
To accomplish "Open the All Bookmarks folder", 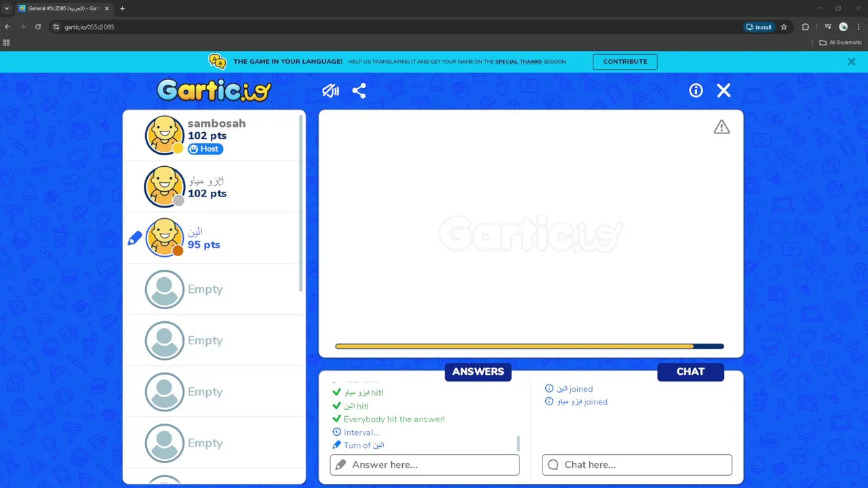I will tap(840, 43).
